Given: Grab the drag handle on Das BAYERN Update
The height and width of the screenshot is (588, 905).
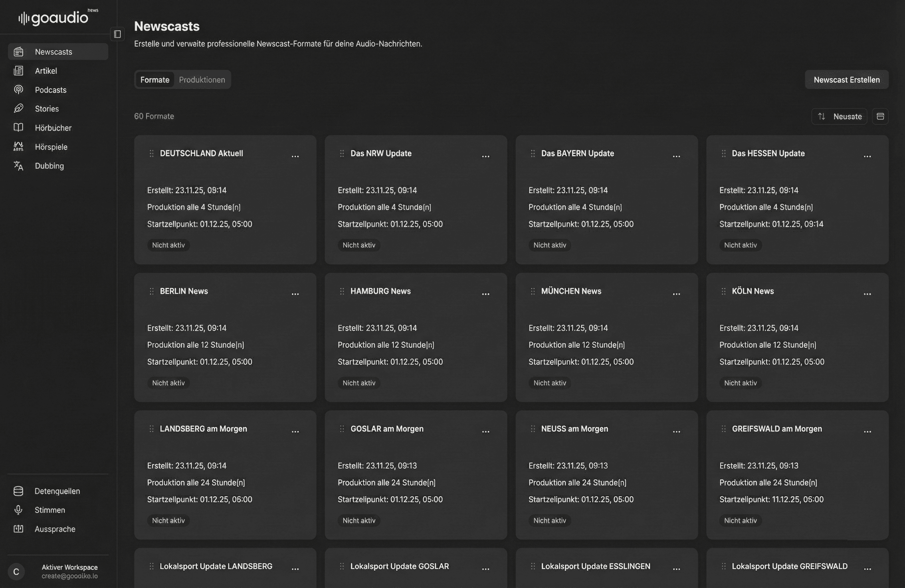Looking at the screenshot, I should [533, 154].
